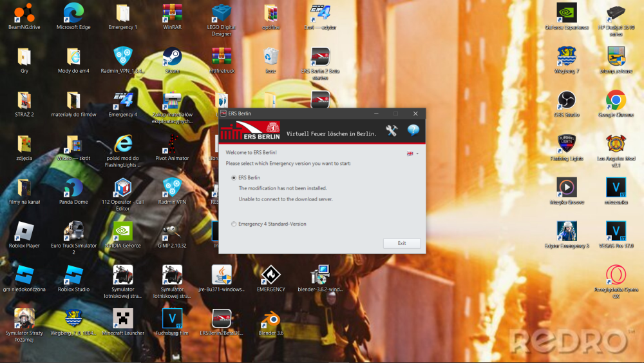
Task: Open polski mod do FlashingLights icon
Action: click(123, 152)
